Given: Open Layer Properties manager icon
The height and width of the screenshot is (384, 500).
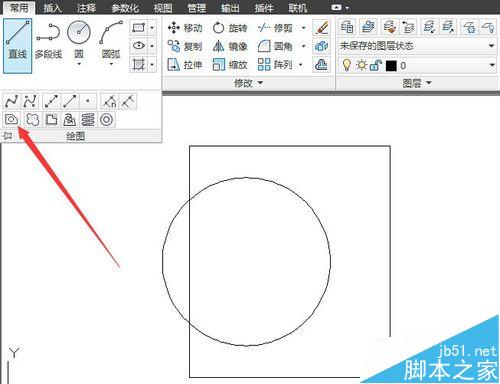Looking at the screenshot, I should [347, 27].
